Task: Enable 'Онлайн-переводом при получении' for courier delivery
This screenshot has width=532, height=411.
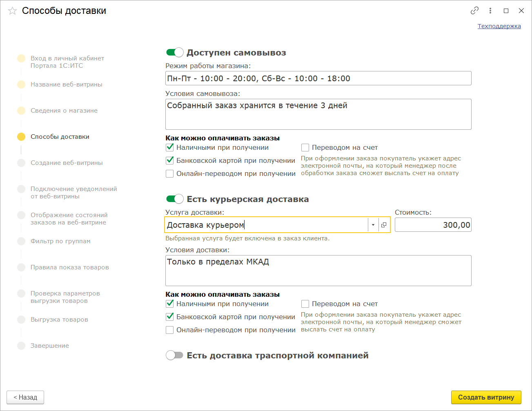Action: (x=170, y=330)
